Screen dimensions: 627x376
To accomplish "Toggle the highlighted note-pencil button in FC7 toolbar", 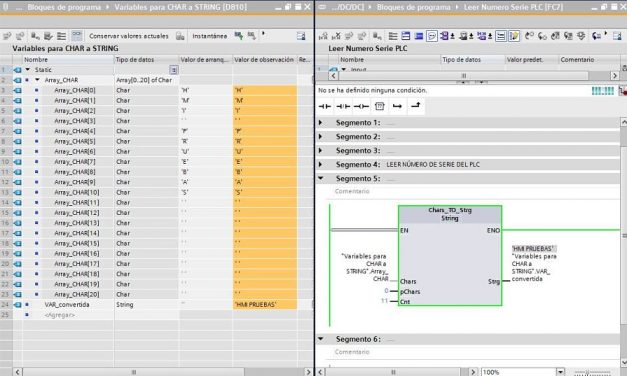I will pos(514,36).
